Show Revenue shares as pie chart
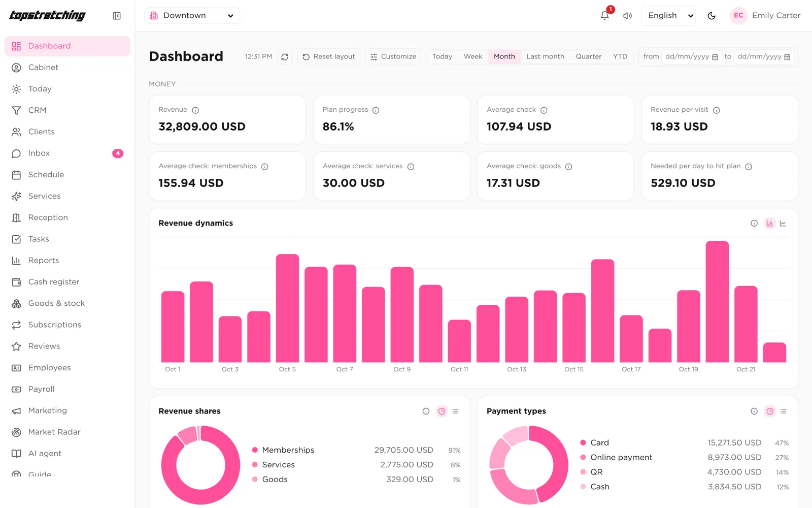The image size is (812, 508). (442, 411)
